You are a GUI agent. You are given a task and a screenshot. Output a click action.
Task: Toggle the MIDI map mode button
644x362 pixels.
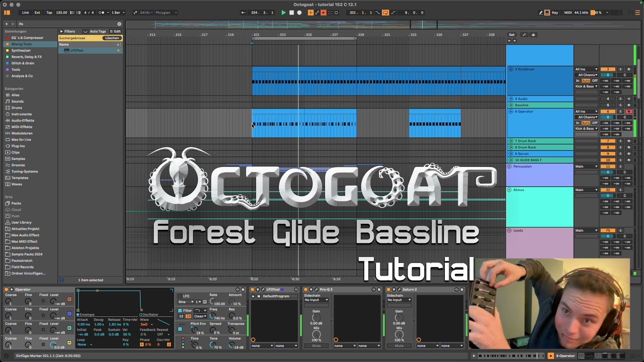[568, 13]
